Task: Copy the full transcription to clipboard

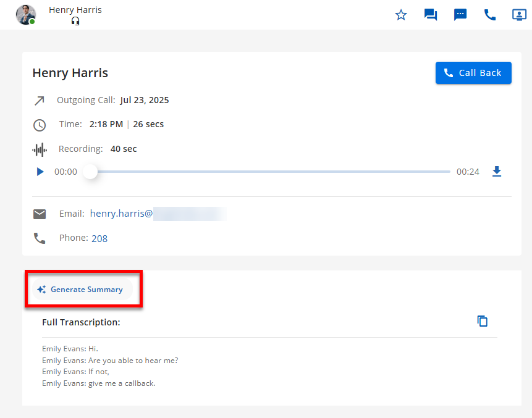Action: (483, 321)
